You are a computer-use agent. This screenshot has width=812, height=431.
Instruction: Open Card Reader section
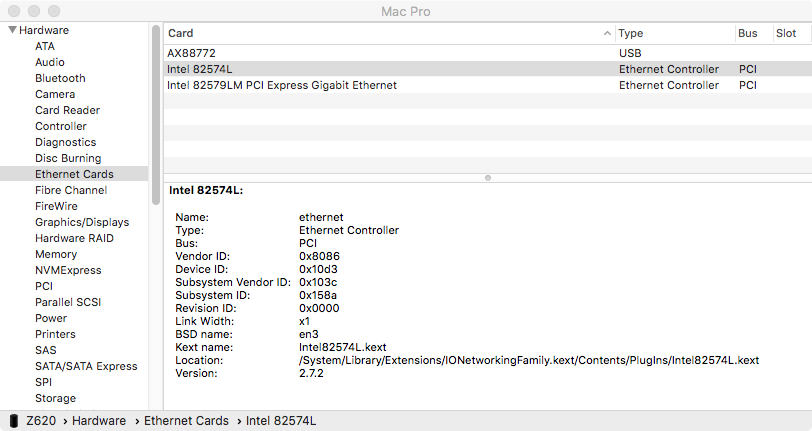(67, 110)
